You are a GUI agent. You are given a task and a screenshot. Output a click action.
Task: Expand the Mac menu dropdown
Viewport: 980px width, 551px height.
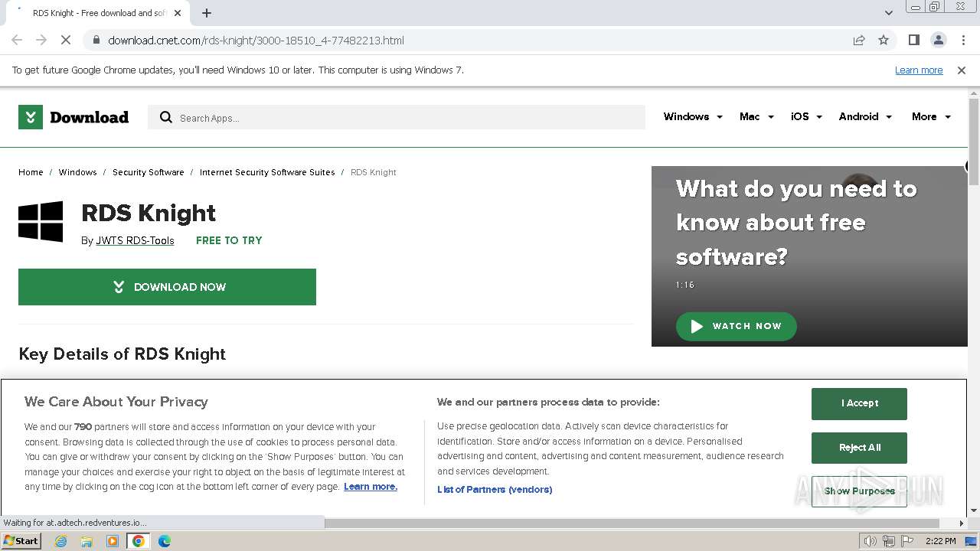click(756, 116)
